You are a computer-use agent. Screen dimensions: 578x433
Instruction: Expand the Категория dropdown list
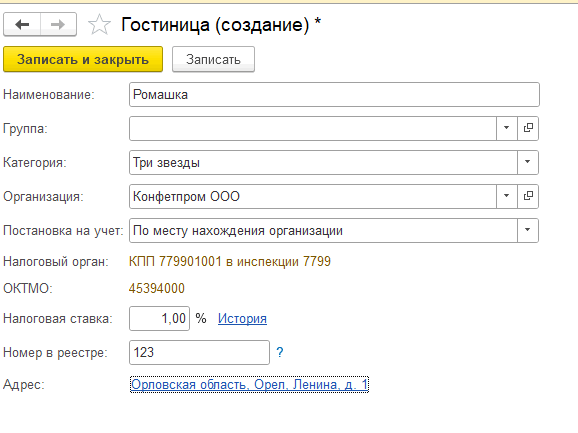(x=527, y=162)
